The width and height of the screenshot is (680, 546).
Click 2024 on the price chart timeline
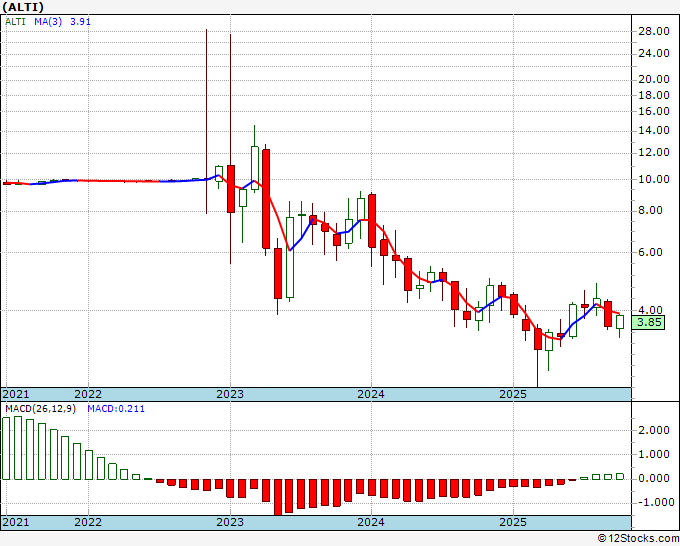pos(371,394)
